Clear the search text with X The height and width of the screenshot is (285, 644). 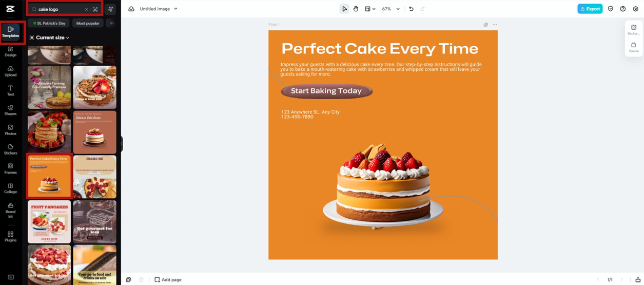[x=86, y=9]
